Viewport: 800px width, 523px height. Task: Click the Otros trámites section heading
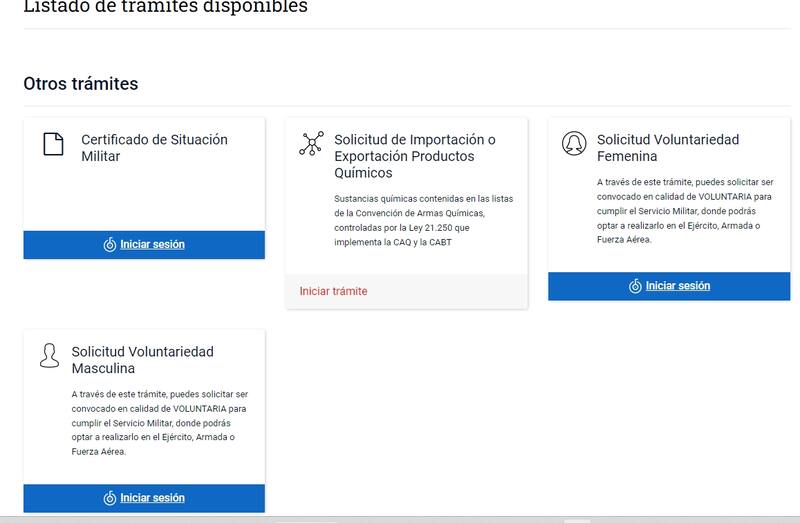pyautogui.click(x=81, y=84)
